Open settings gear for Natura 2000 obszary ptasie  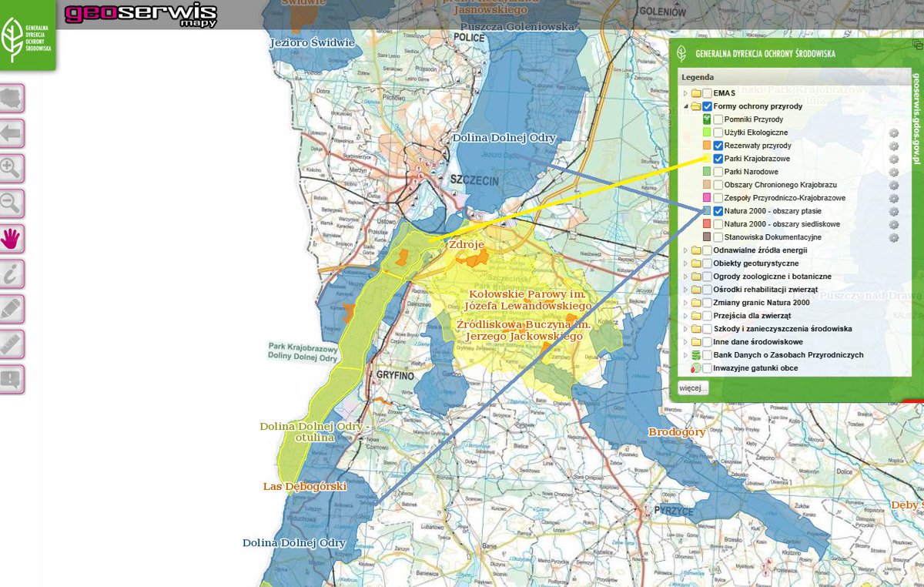pos(894,211)
